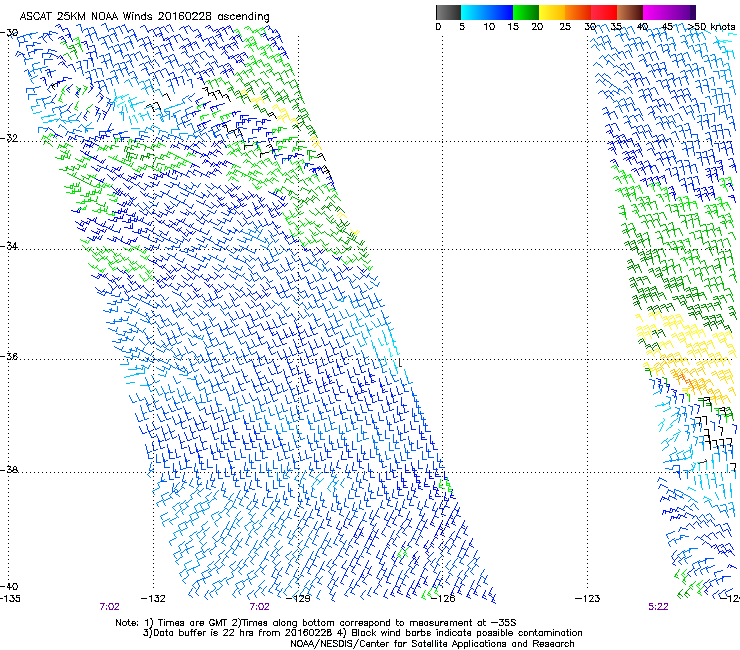Click the latitude label '-38'

[9, 470]
